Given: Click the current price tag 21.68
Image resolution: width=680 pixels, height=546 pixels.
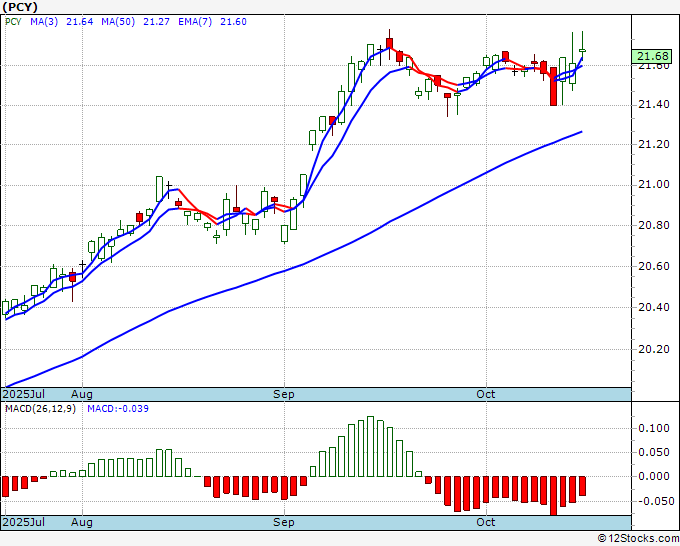Looking at the screenshot, I should coord(653,56).
